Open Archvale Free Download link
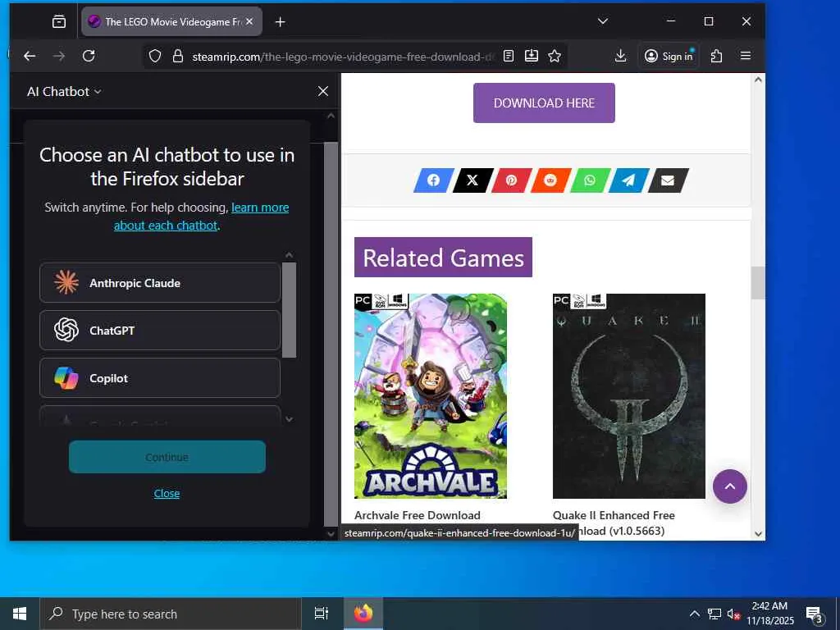This screenshot has height=630, width=840. coord(418,515)
